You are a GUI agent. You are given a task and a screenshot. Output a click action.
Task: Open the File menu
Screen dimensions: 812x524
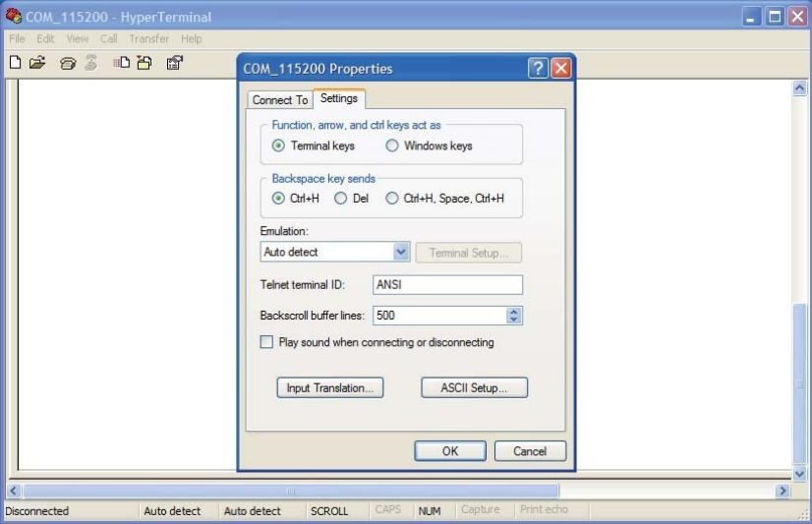point(17,39)
